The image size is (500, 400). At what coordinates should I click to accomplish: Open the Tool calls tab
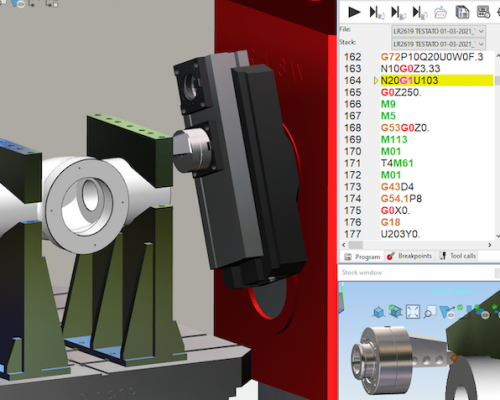(x=458, y=256)
